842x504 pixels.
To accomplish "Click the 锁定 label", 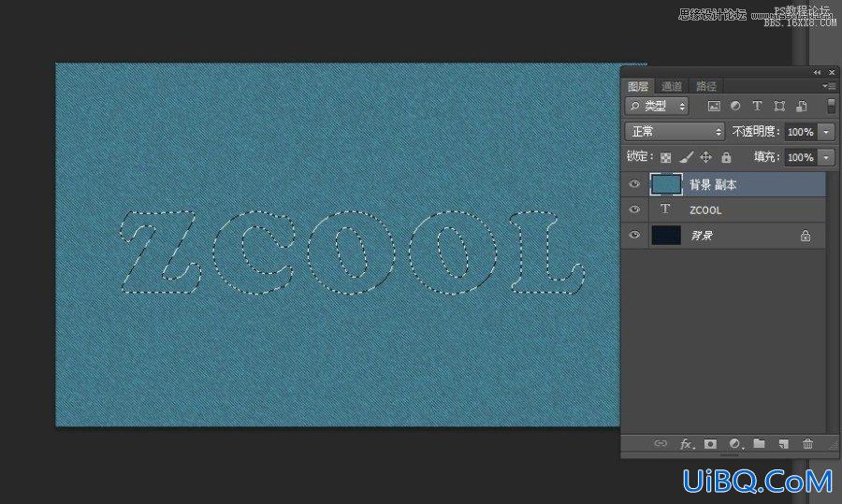I will 640,156.
